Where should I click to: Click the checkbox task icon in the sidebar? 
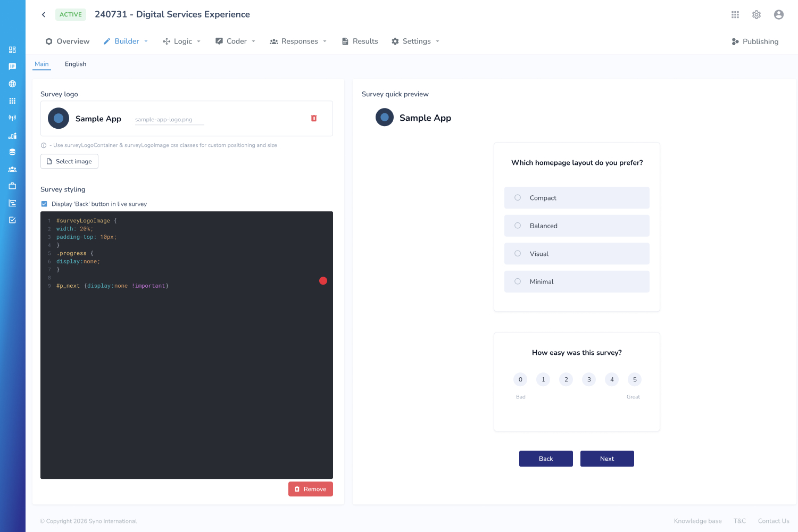[x=12, y=220]
